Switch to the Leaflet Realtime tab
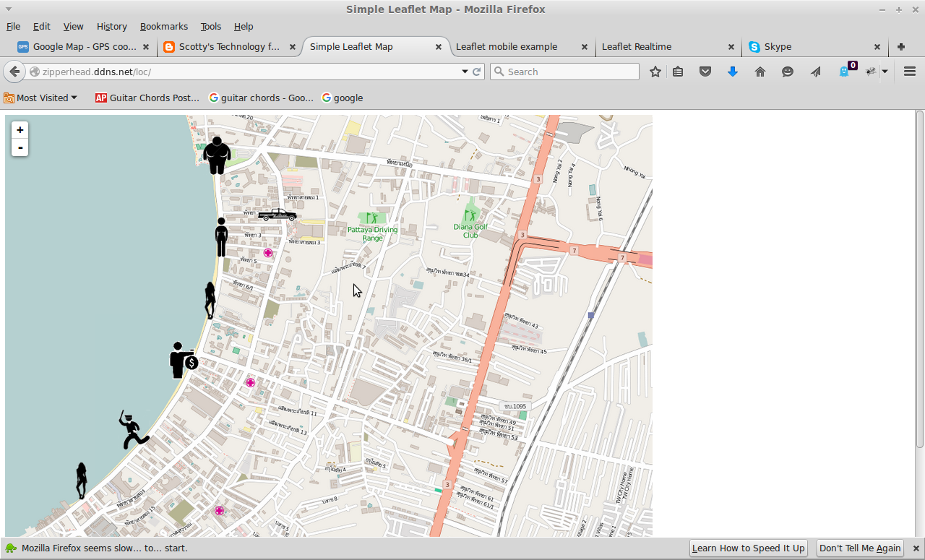Image resolution: width=925 pixels, height=560 pixels. (636, 46)
